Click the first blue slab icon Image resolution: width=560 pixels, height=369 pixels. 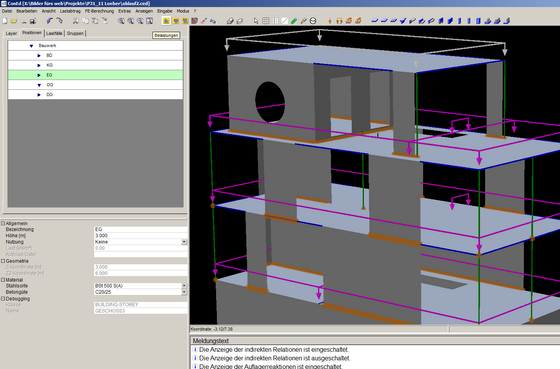click(x=375, y=21)
